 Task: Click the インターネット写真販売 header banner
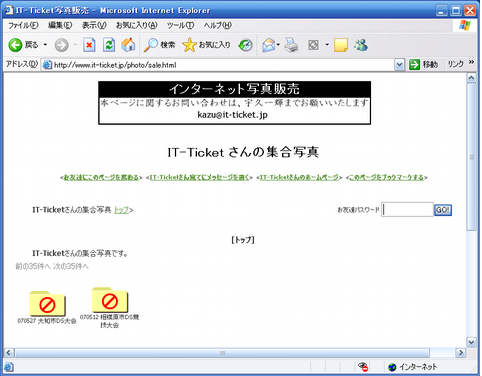click(x=234, y=89)
